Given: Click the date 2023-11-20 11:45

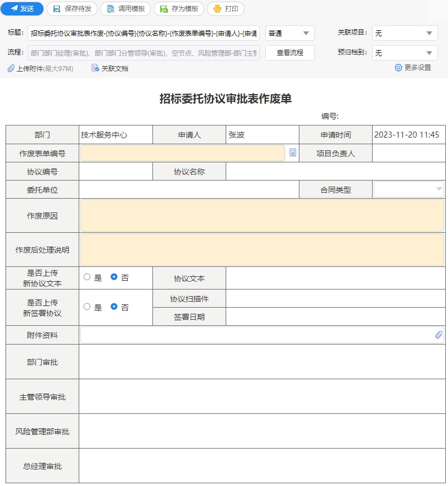Looking at the screenshot, I should [x=407, y=135].
